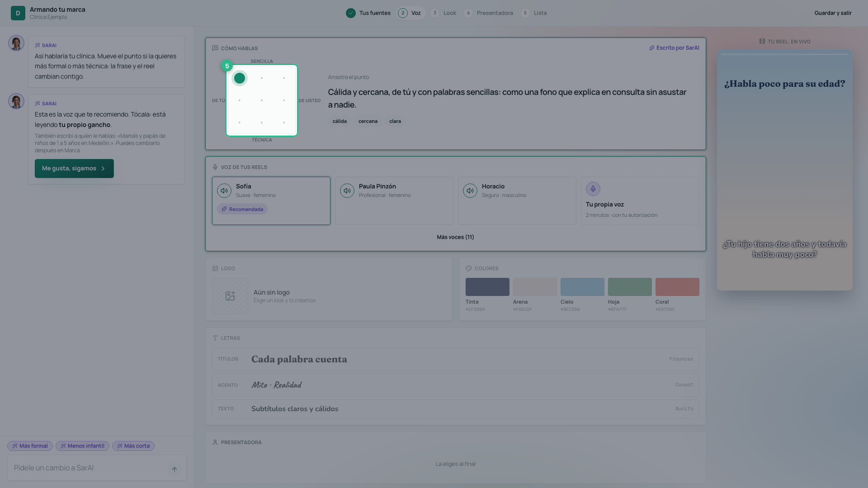This screenshot has height=488, width=868.
Task: Go to Tus fuentes step
Action: [368, 13]
